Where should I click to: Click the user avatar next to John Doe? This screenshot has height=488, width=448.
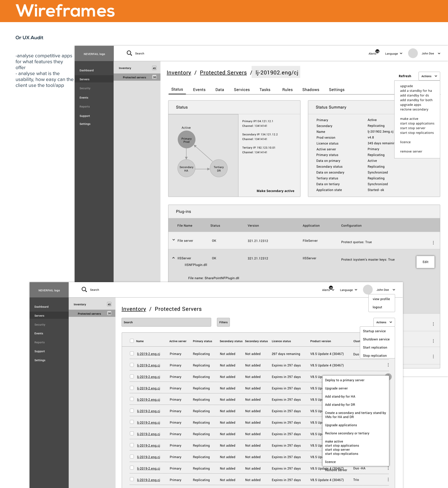click(x=413, y=53)
